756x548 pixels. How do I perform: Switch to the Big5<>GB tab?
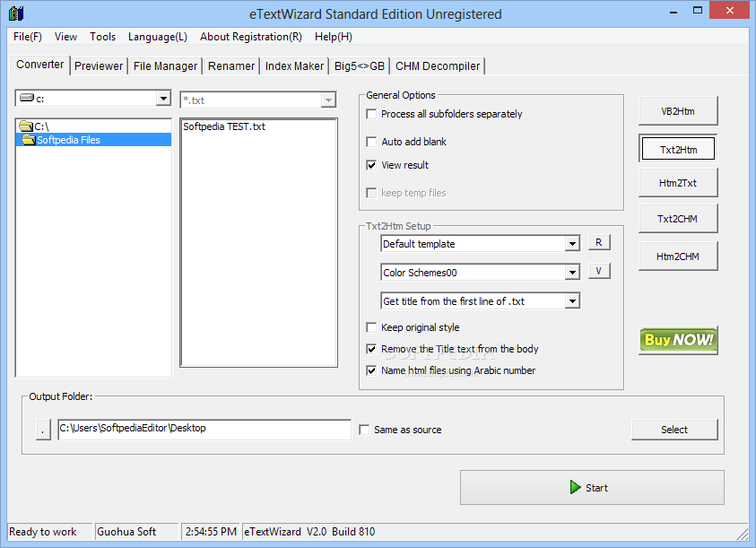pyautogui.click(x=360, y=66)
